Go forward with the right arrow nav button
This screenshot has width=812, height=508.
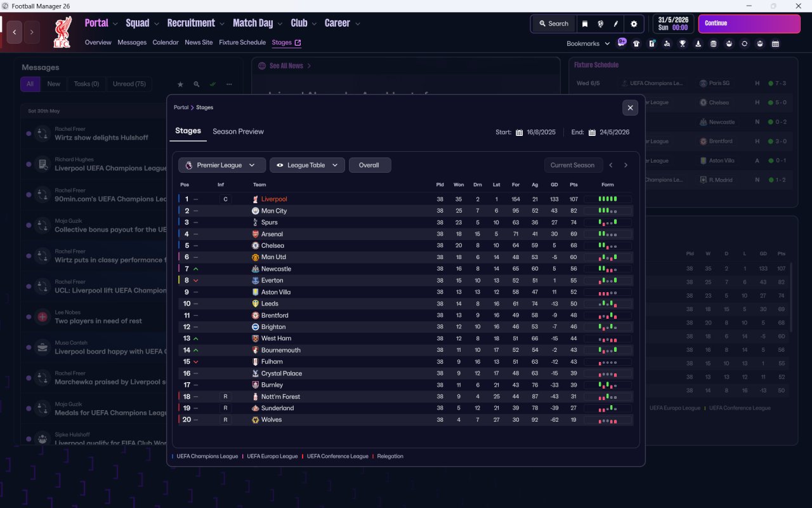coord(32,32)
